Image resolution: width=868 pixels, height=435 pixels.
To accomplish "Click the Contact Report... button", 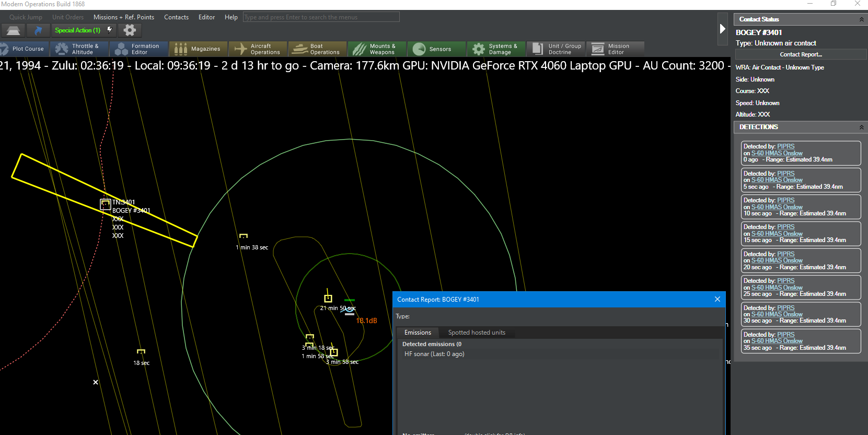I will (x=801, y=54).
